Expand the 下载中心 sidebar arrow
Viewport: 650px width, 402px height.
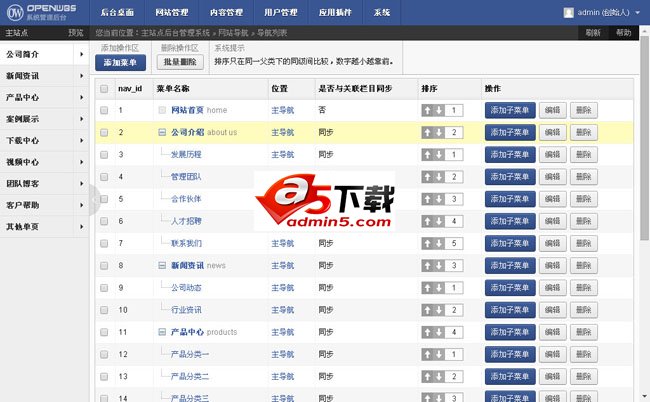(81, 140)
